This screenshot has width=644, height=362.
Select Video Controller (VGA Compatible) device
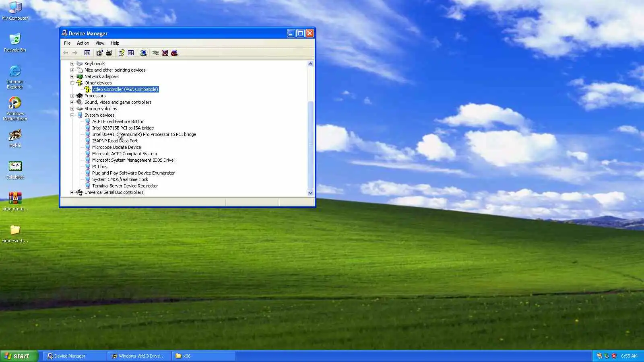[125, 89]
